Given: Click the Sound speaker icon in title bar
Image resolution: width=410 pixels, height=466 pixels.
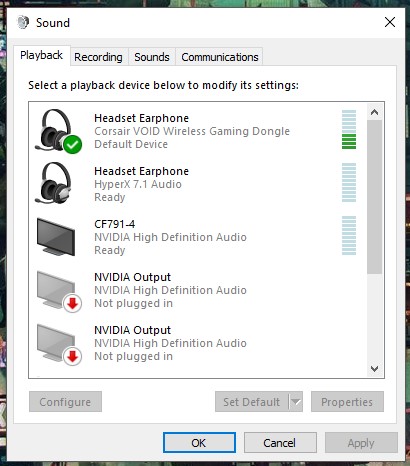Looking at the screenshot, I should coord(23,22).
